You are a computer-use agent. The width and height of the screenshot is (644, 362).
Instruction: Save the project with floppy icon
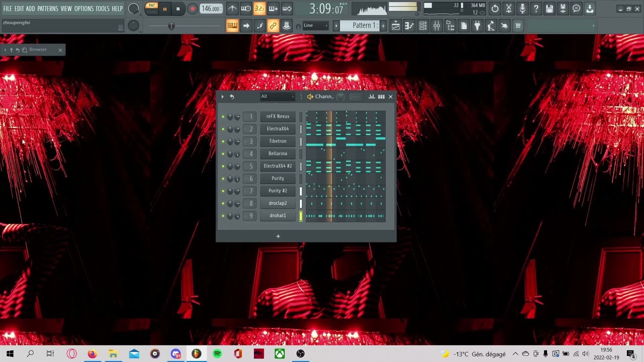pos(549,9)
